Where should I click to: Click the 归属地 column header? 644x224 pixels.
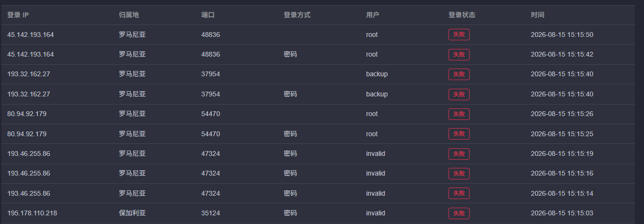[129, 15]
